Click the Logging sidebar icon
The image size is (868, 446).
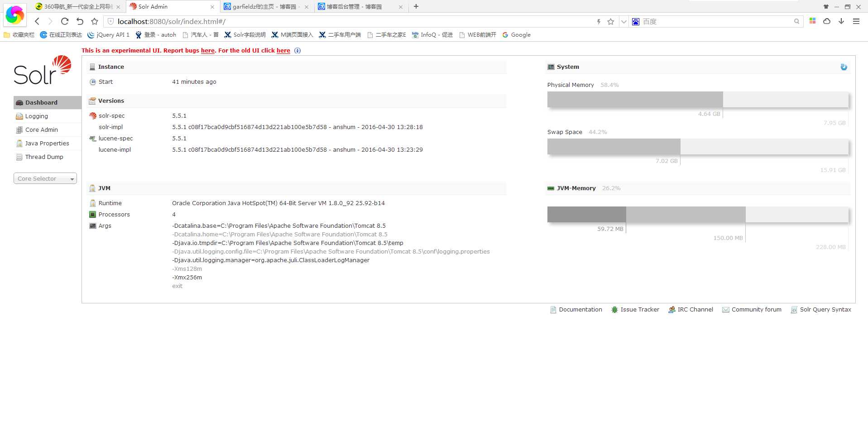click(19, 116)
